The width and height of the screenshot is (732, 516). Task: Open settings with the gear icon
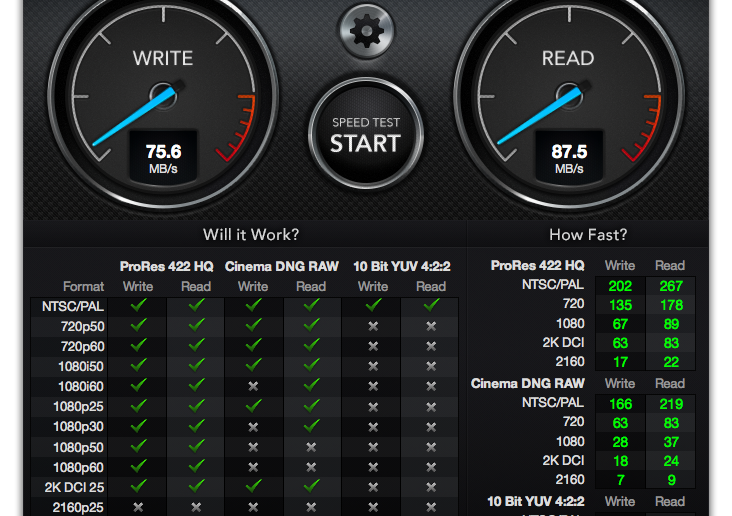(366, 31)
